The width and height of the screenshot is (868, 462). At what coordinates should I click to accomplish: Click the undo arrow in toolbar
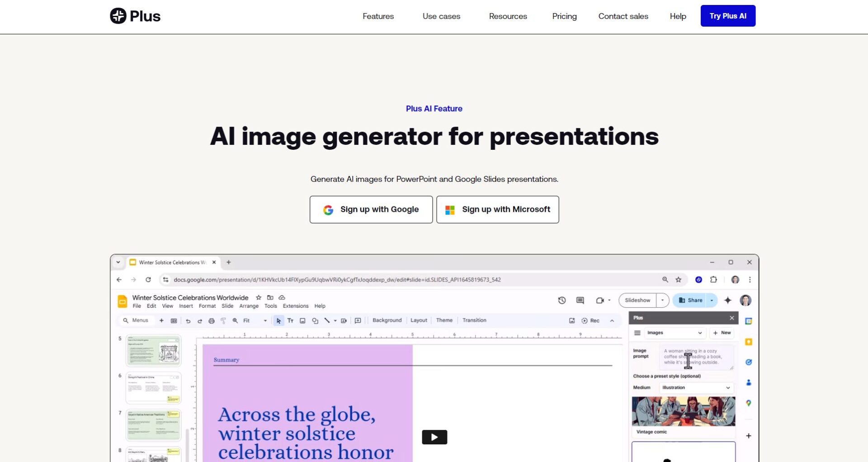pyautogui.click(x=188, y=321)
